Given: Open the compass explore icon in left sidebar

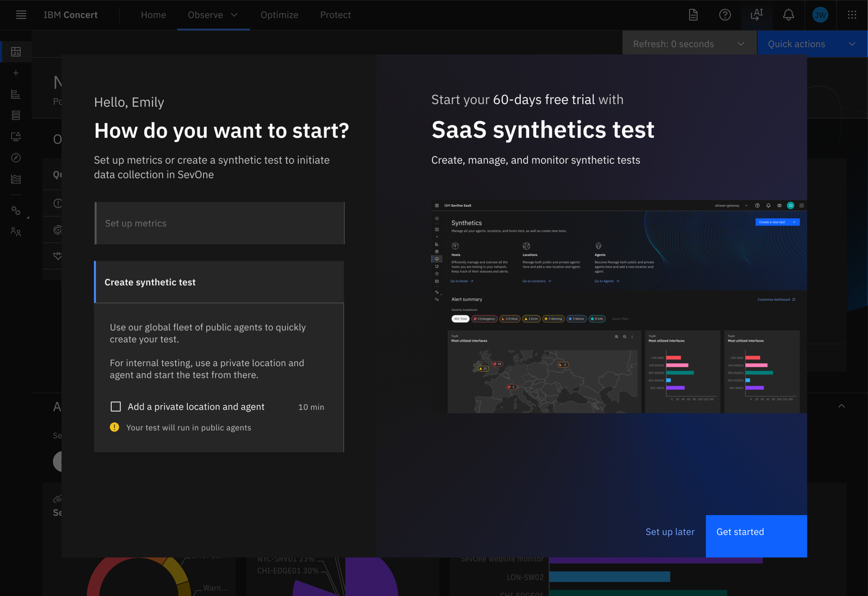Looking at the screenshot, I should pyautogui.click(x=16, y=157).
